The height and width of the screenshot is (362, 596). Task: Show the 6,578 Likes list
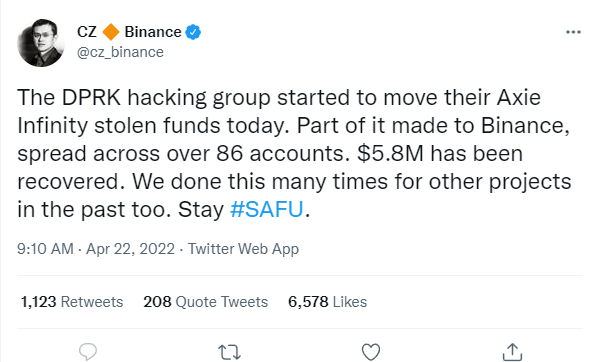(328, 302)
